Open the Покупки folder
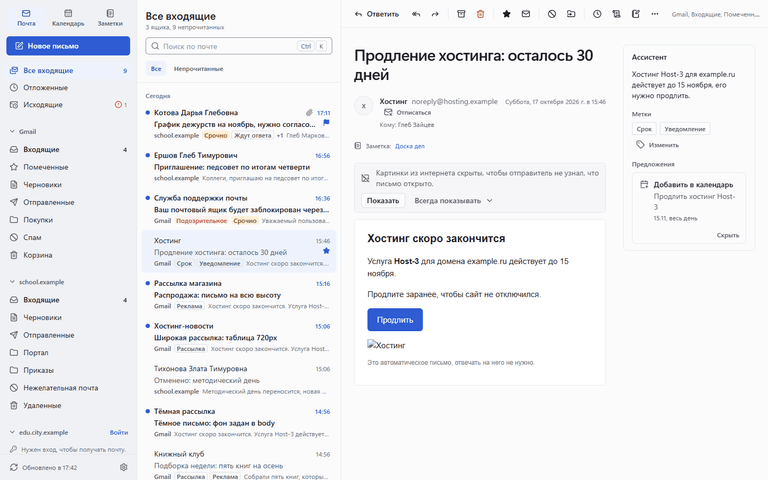This screenshot has width=768, height=480. point(68,220)
